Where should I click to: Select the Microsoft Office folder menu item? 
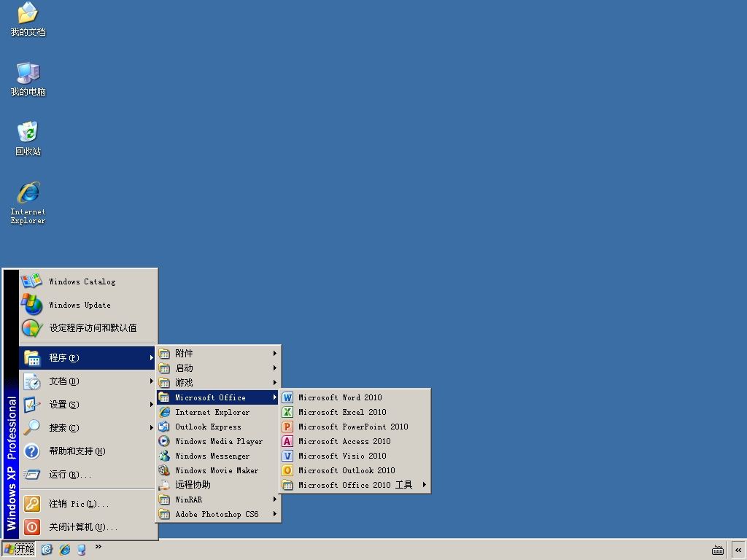(217, 397)
